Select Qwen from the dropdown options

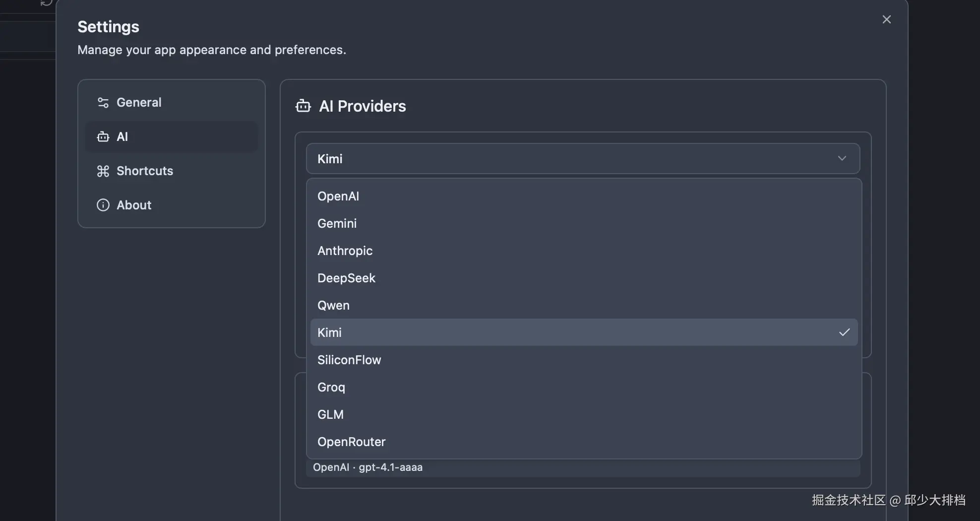334,305
